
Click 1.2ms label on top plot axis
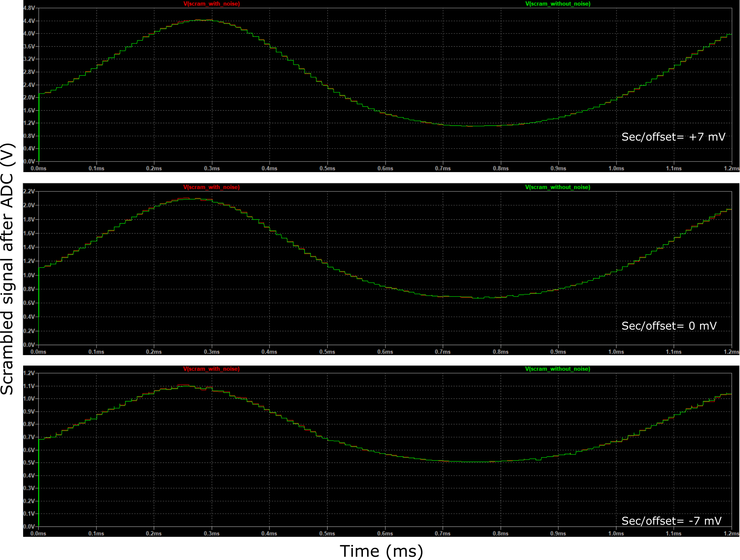[x=732, y=168]
